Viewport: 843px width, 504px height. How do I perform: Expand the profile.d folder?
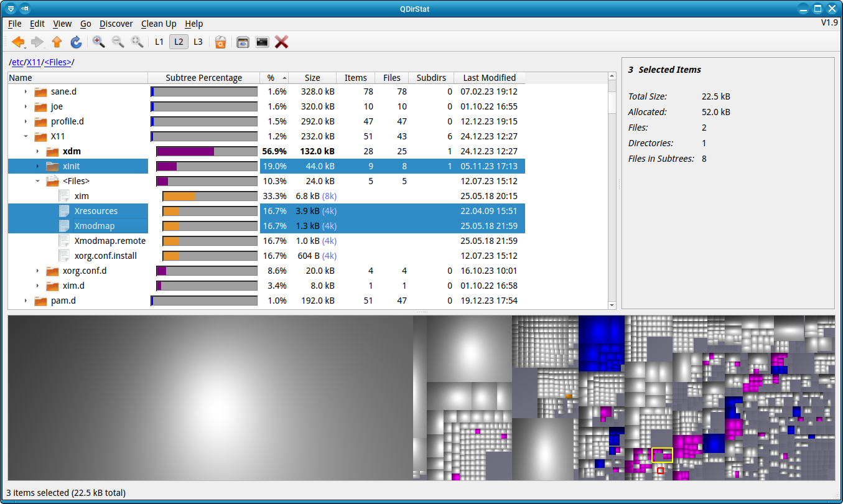[x=26, y=121]
